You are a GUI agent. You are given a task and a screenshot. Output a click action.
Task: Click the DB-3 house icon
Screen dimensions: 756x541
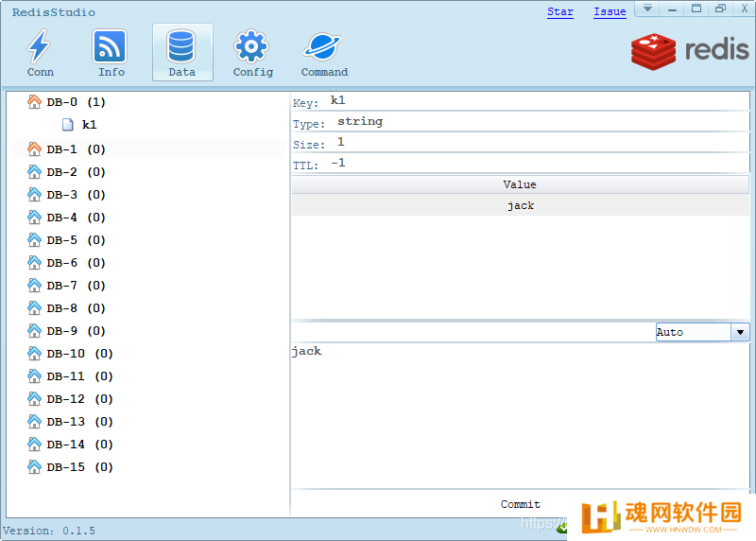34,195
